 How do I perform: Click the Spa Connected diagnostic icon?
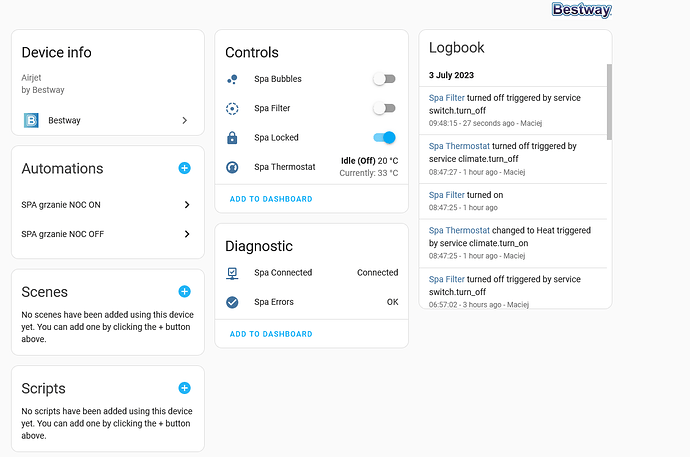(232, 272)
